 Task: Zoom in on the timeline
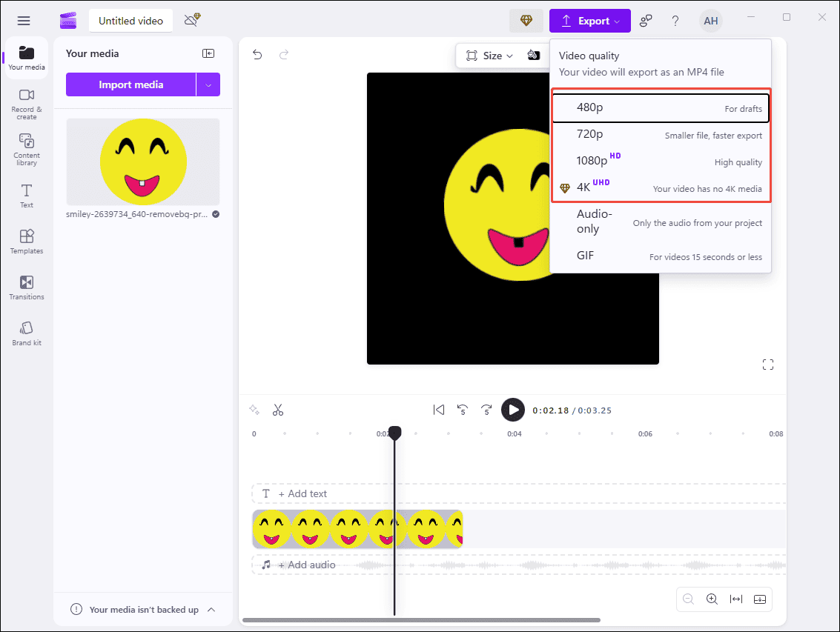(x=712, y=599)
